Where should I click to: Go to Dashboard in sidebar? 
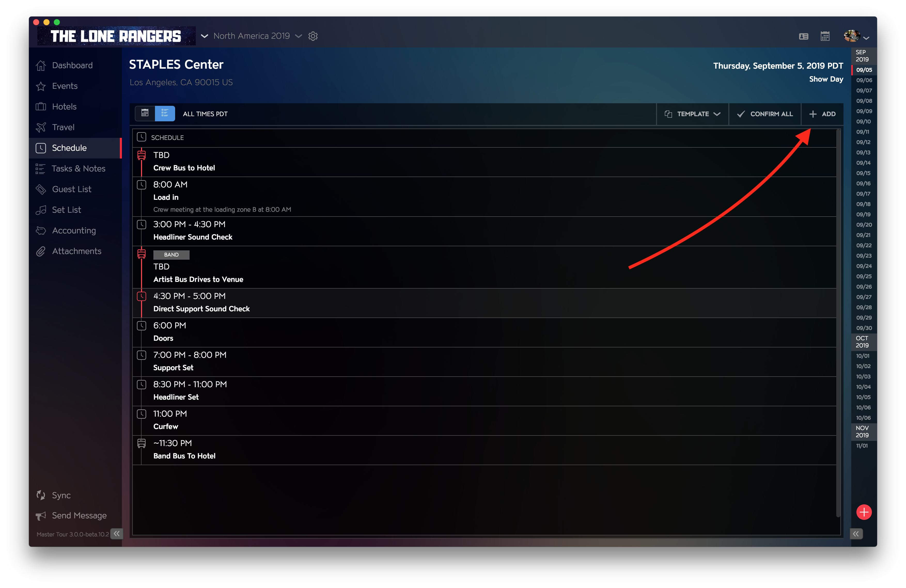pos(75,65)
